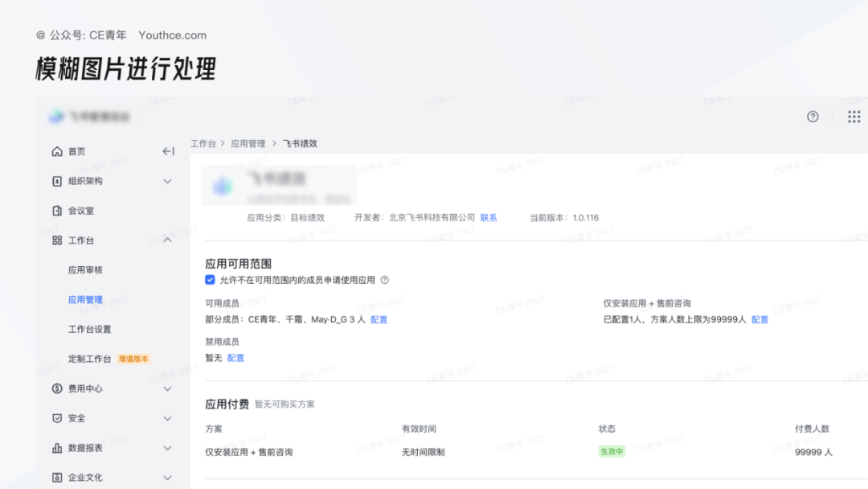Open the app grid launcher icon
868x489 pixels.
[854, 117]
